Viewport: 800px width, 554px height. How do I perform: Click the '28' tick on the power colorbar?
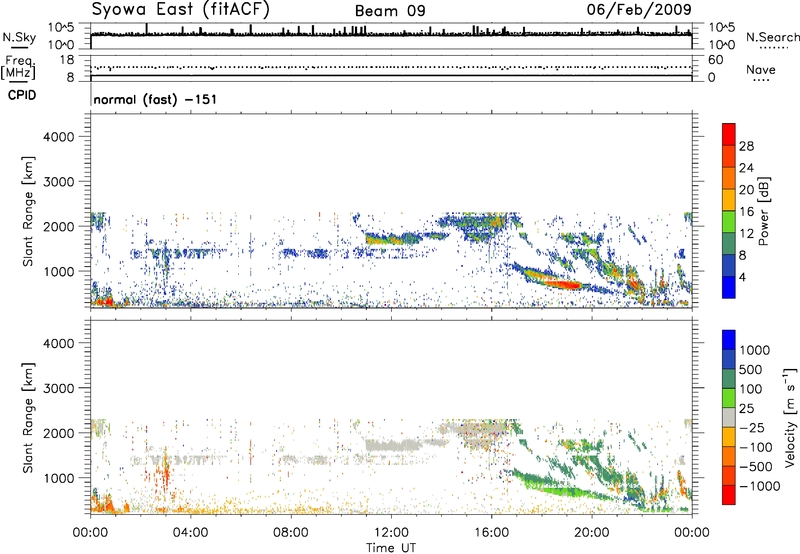746,146
